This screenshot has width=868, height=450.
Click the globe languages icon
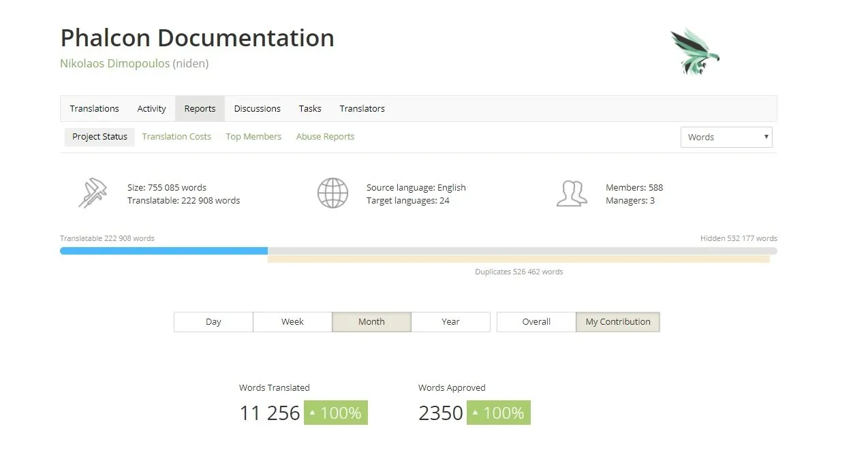click(332, 193)
